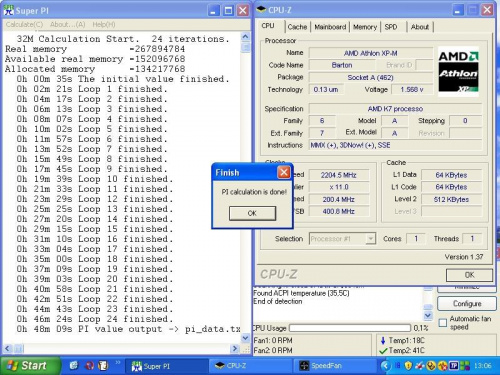Click left arrow of Super PI horizontal scrollbar
Viewport: 500px width, 375px height.
click(7, 349)
